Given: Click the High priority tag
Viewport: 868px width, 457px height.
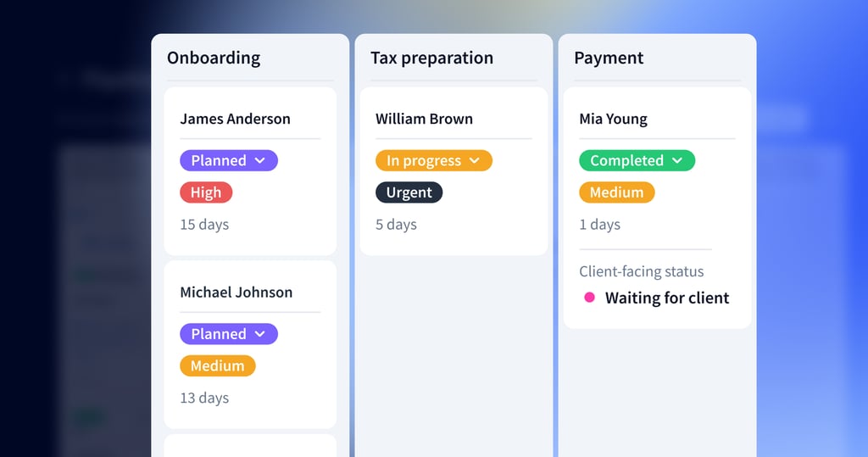Looking at the screenshot, I should [x=205, y=192].
